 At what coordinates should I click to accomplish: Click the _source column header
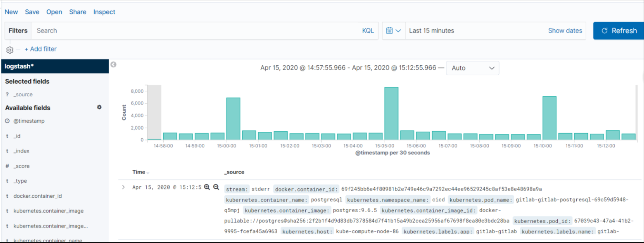pyautogui.click(x=234, y=172)
